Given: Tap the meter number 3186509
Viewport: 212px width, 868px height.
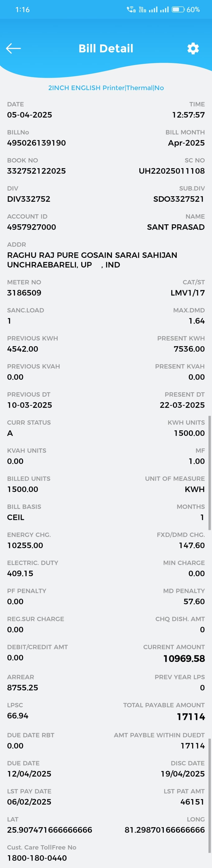Looking at the screenshot, I should coord(24,293).
